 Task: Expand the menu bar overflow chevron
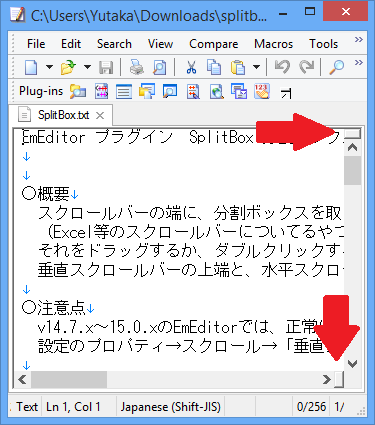(x=359, y=40)
